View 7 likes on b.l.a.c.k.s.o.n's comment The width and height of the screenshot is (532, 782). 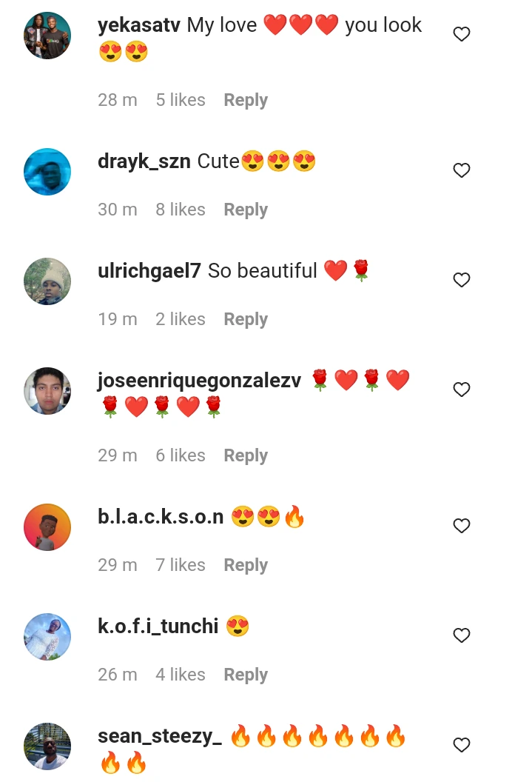click(x=181, y=565)
